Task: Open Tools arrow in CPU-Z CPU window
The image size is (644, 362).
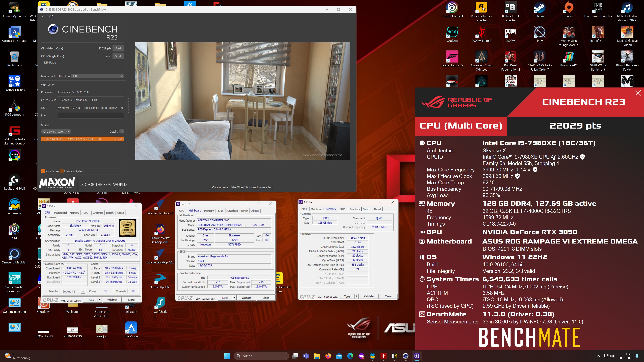Action: [99, 300]
